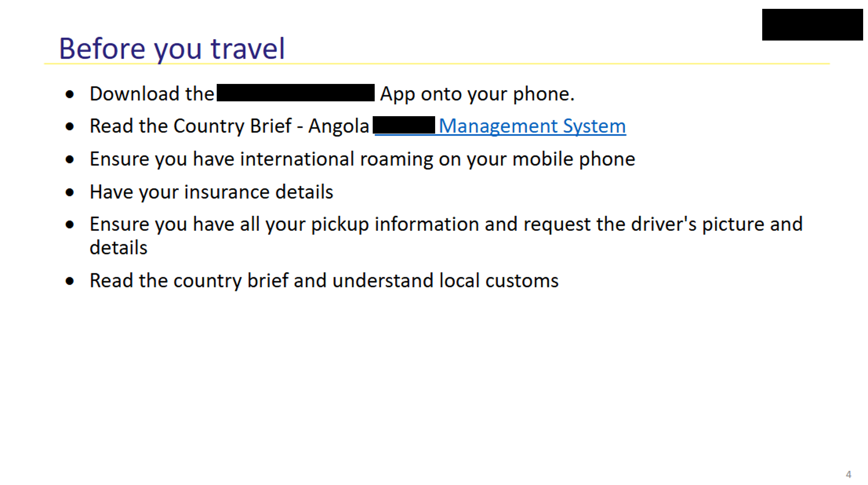Click the redacted logo box in top corner
This screenshot has height=485, width=868.
[x=812, y=25]
